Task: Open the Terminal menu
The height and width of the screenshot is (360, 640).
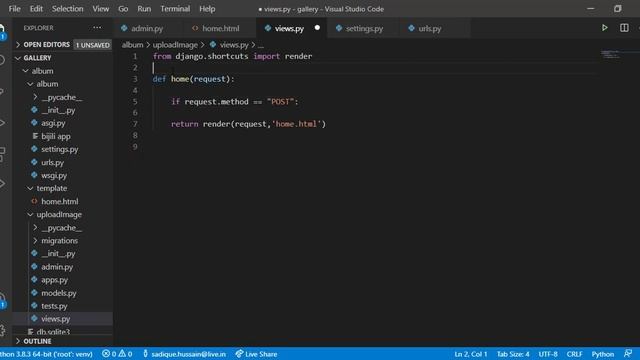Action: (175, 9)
